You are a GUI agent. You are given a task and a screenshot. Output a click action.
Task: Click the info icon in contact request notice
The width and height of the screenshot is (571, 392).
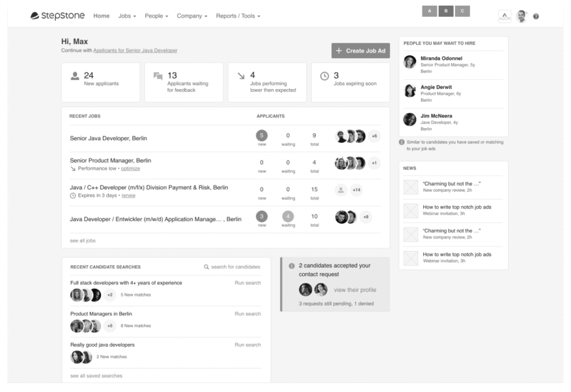(x=292, y=266)
